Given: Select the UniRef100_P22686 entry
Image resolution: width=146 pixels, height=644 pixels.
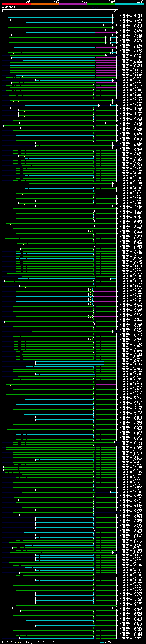Looking at the screenshot, I should click(x=131, y=278).
